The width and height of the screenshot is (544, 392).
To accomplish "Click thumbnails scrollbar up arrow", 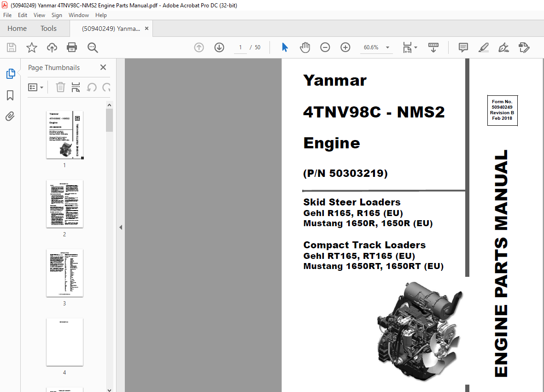I will [x=109, y=105].
